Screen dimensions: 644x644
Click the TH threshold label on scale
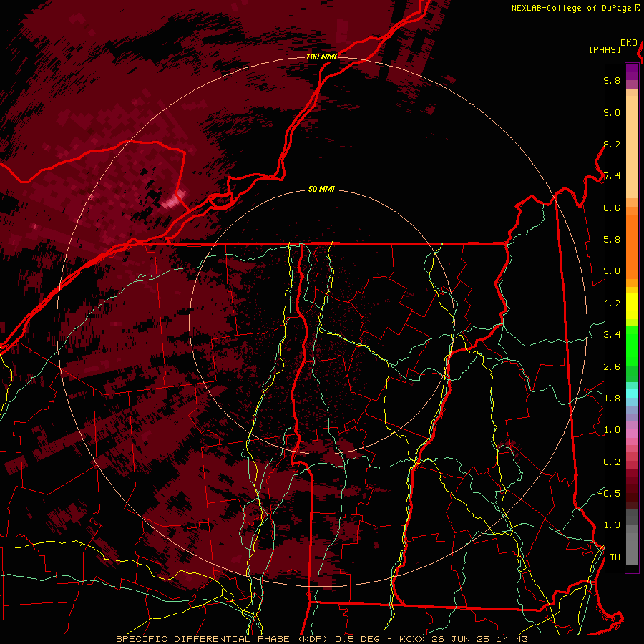pos(615,557)
